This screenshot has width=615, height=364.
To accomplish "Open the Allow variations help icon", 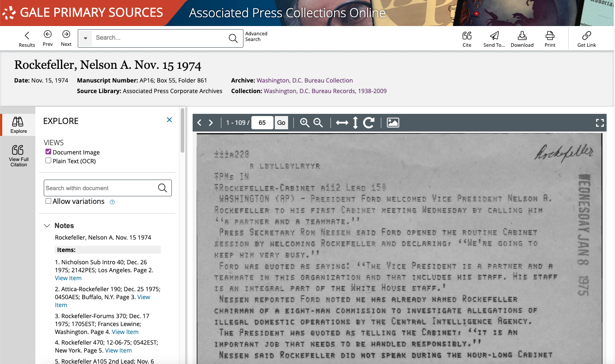I will pos(112,202).
